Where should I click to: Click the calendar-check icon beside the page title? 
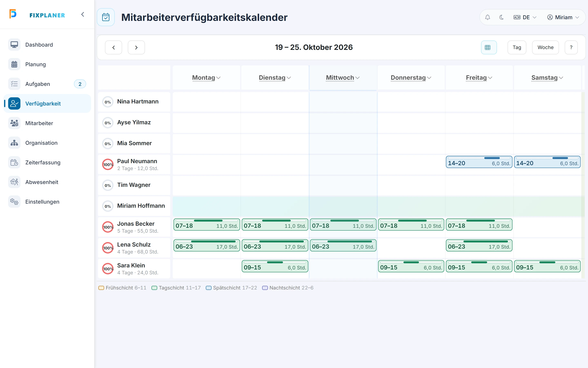pyautogui.click(x=106, y=17)
